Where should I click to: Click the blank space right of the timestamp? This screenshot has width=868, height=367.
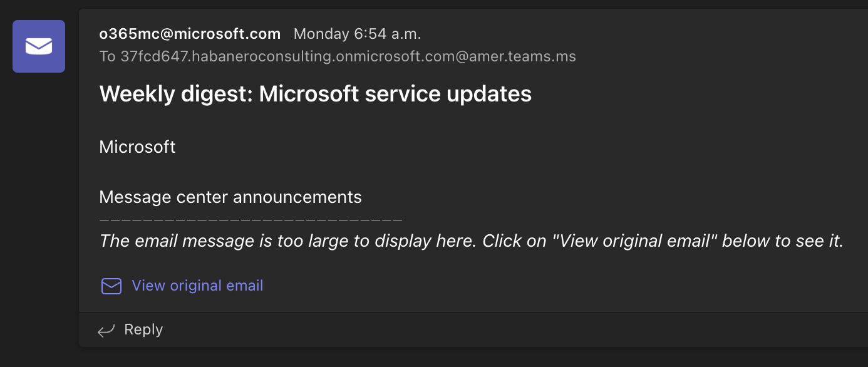(626, 34)
